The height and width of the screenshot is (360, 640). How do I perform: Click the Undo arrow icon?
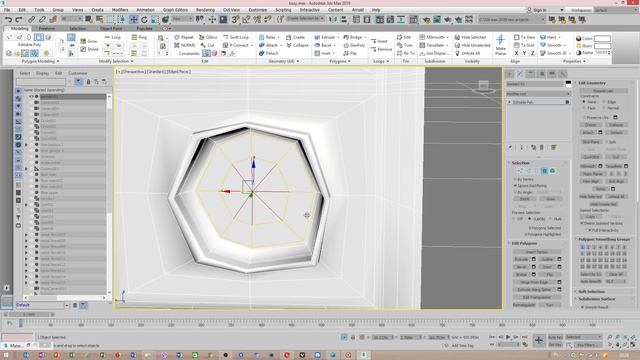[x=8, y=19]
